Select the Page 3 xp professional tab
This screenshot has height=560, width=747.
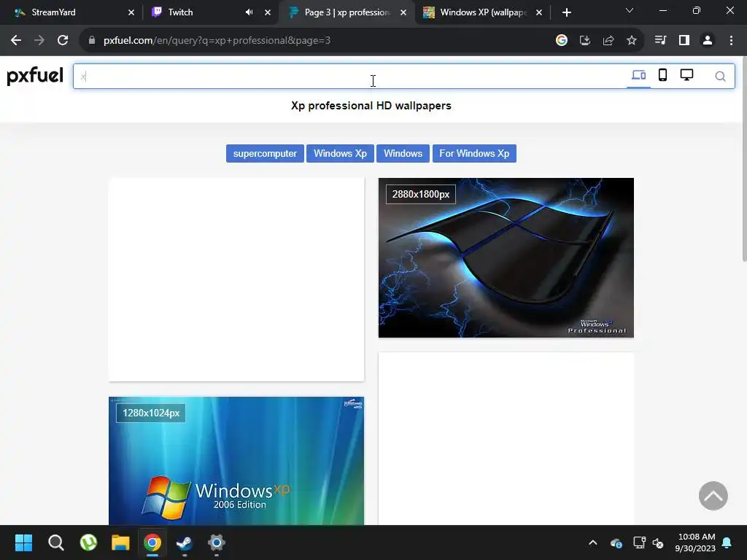coord(347,12)
